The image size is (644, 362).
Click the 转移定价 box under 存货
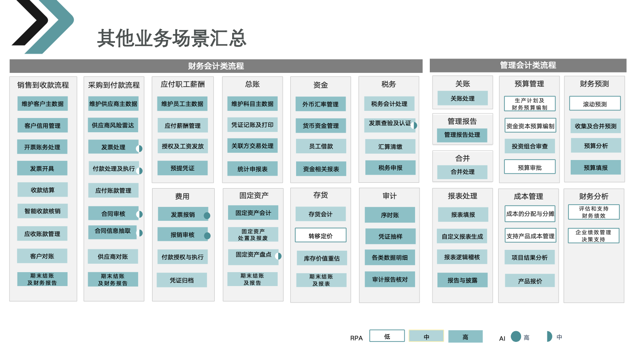(x=320, y=236)
